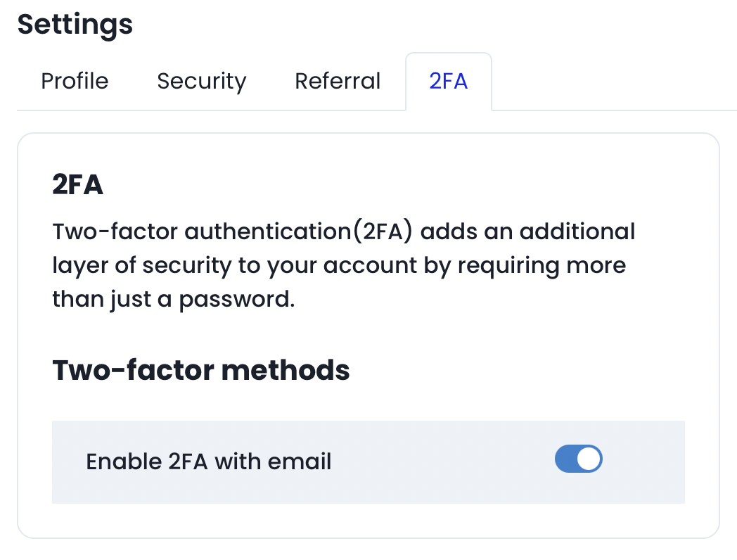Image resolution: width=737 pixels, height=560 pixels.
Task: Select the active 2FA tab
Action: 448,81
